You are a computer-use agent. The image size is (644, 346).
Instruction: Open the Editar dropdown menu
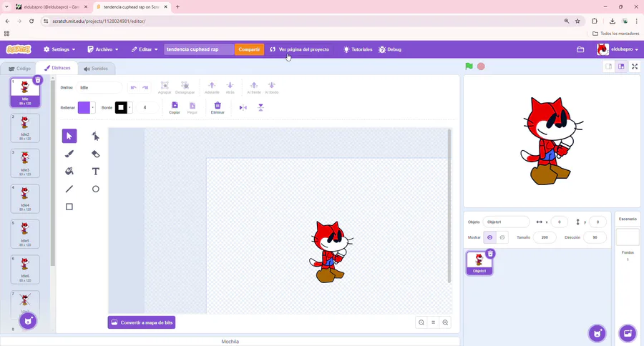[x=145, y=49]
